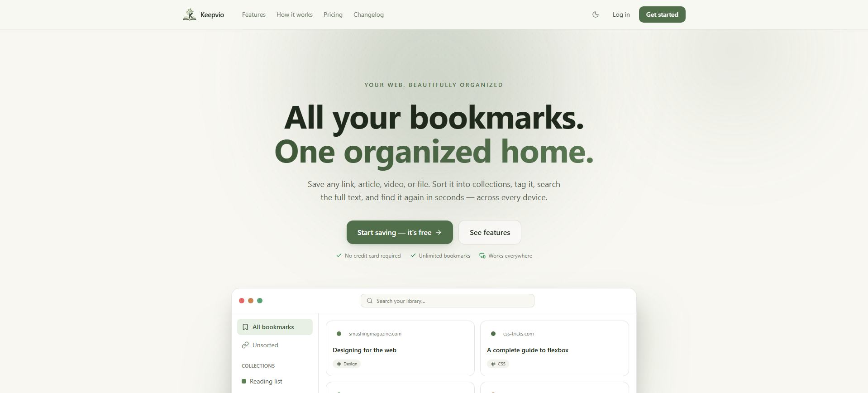Go to How it works section
Image resolution: width=868 pixels, height=393 pixels.
295,14
